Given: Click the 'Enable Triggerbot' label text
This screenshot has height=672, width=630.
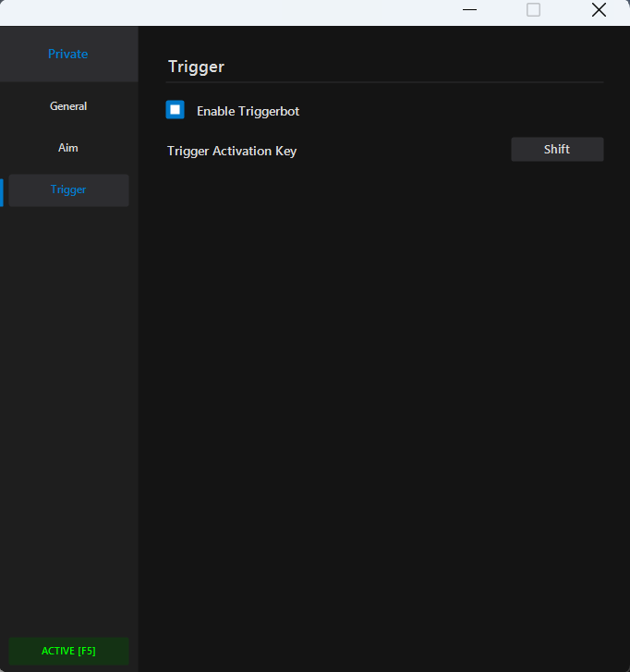Looking at the screenshot, I should coord(248,111).
